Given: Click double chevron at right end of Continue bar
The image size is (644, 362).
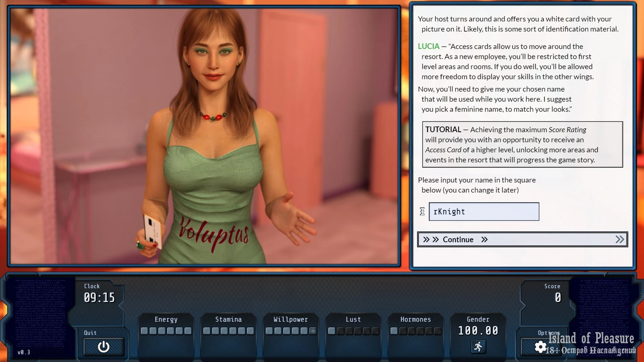Looking at the screenshot, I should [620, 240].
